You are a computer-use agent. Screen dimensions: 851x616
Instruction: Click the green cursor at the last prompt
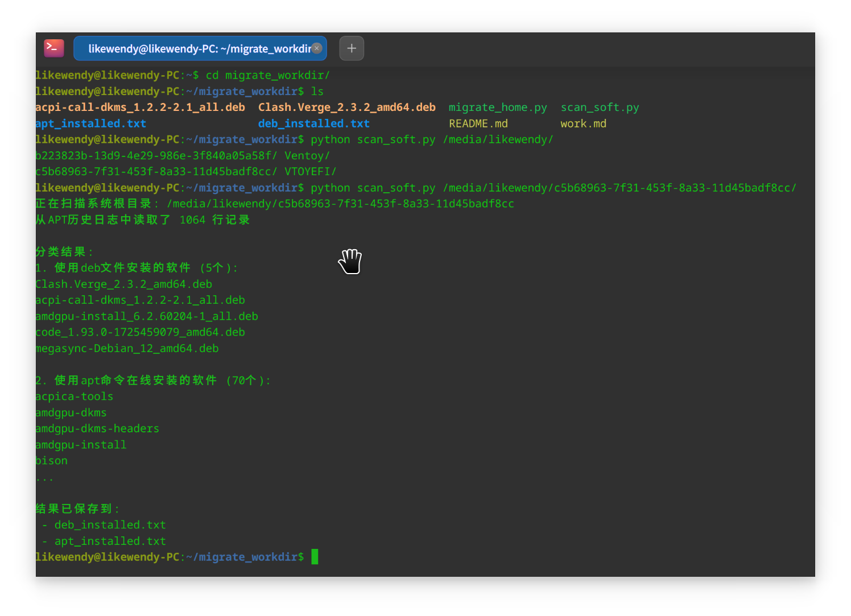point(315,557)
